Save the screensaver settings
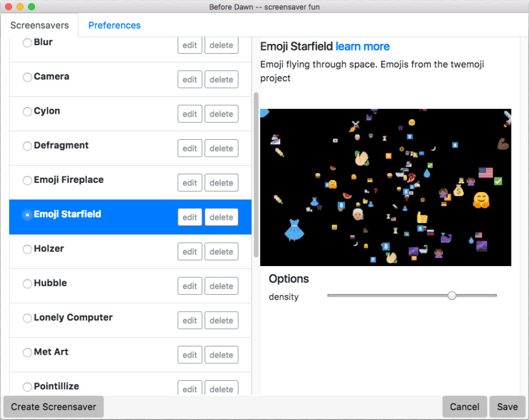Image resolution: width=529 pixels, height=420 pixels. [x=507, y=407]
